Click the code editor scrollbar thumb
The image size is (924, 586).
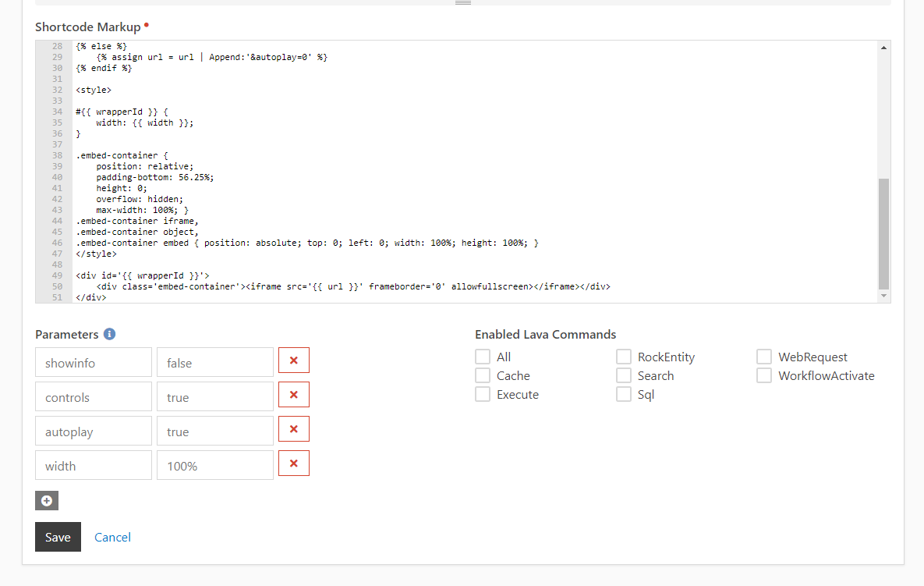point(883,233)
